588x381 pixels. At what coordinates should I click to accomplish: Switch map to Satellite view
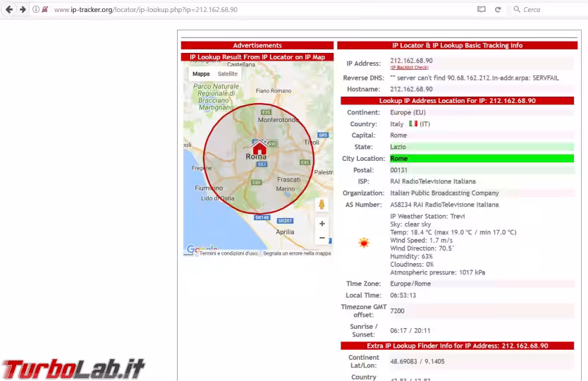(x=228, y=74)
